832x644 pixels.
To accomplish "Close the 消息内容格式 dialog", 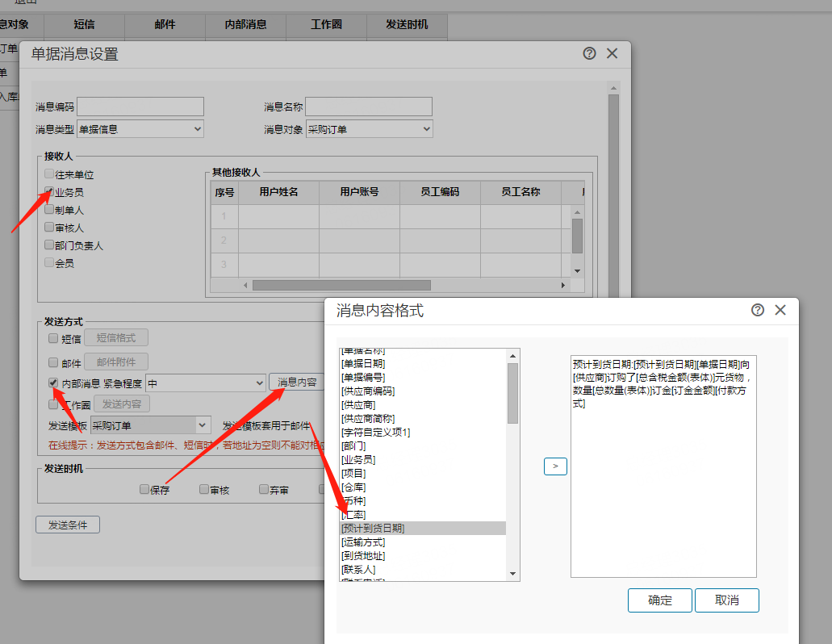I will pyautogui.click(x=780, y=311).
